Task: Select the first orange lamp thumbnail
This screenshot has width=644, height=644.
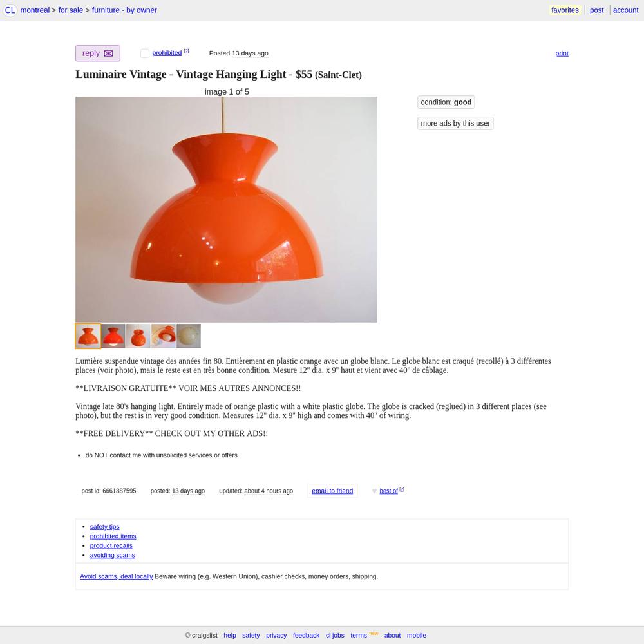Action: pyautogui.click(x=88, y=336)
